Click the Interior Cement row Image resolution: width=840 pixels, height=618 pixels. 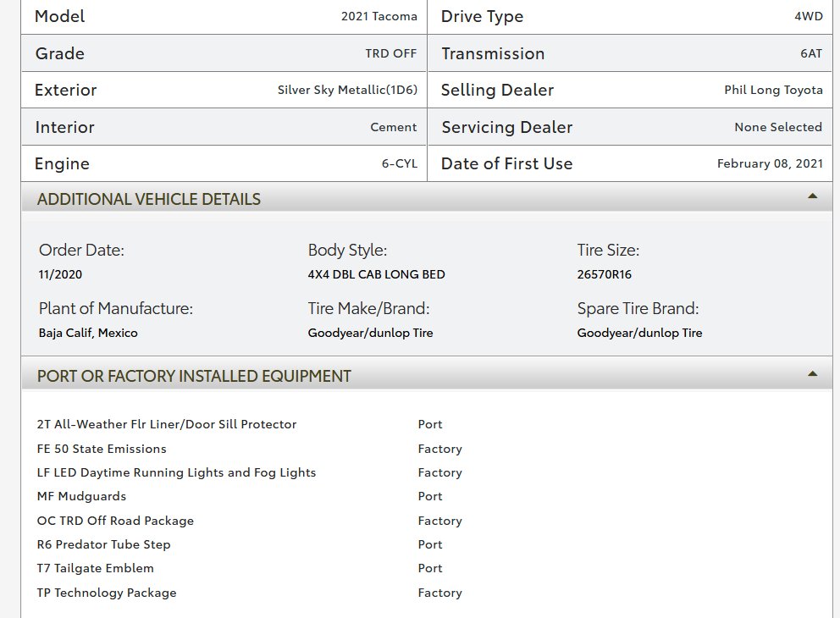click(224, 127)
